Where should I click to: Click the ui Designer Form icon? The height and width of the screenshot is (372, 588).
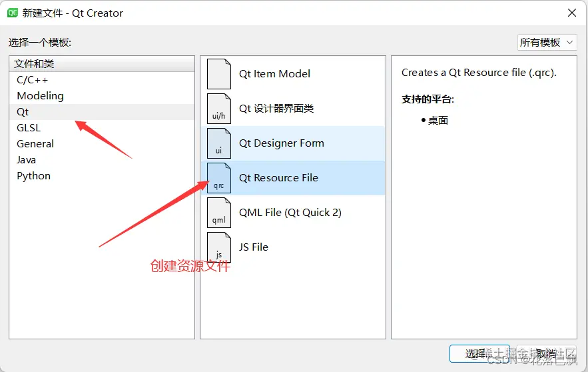pyautogui.click(x=219, y=143)
